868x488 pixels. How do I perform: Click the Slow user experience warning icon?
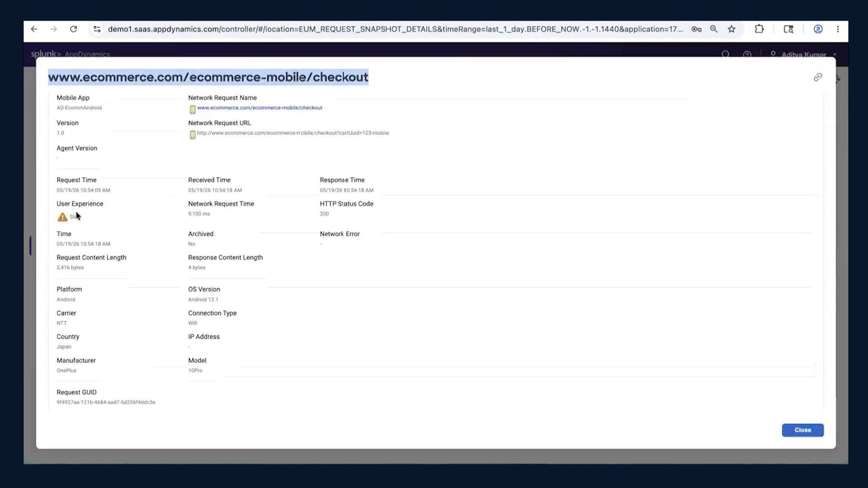pyautogui.click(x=62, y=217)
